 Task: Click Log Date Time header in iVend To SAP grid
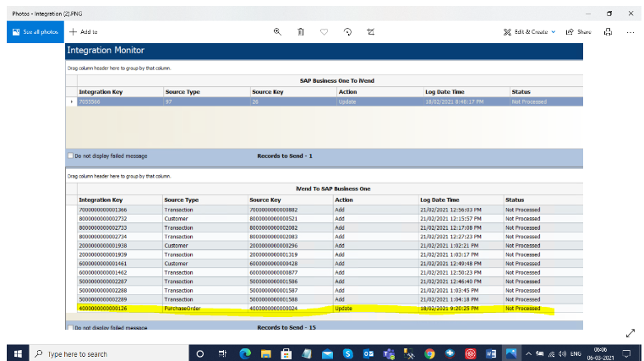pyautogui.click(x=461, y=200)
